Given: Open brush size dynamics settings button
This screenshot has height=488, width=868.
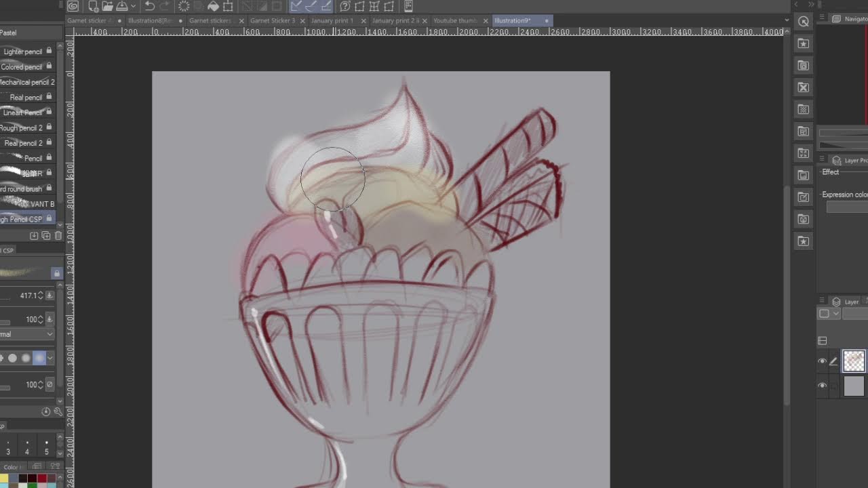Looking at the screenshot, I should 50,296.
